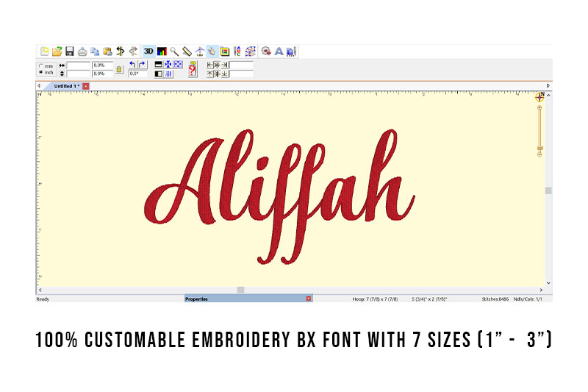Click the horizontal scrollbar thumb
Viewport: 588px width, 392px height.
[x=241, y=290]
